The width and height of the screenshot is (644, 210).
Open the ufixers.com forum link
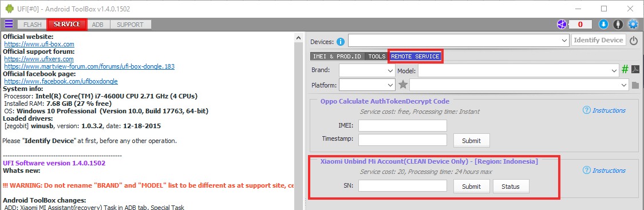(38, 59)
